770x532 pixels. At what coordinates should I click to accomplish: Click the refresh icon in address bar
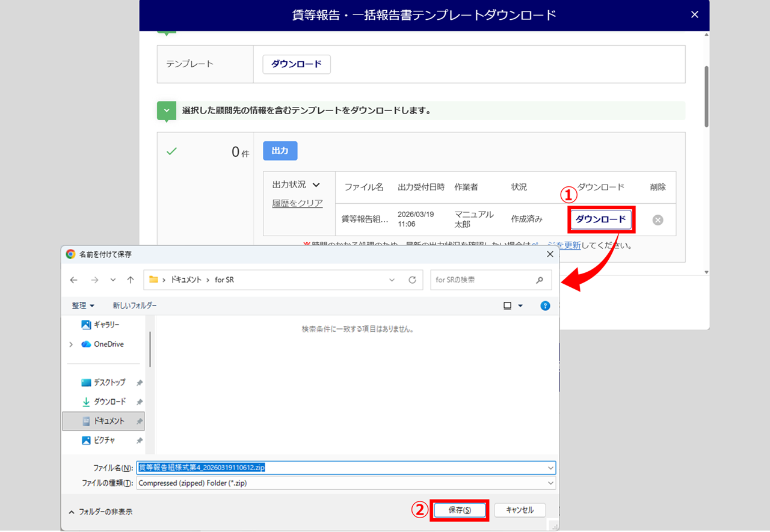[x=412, y=280]
